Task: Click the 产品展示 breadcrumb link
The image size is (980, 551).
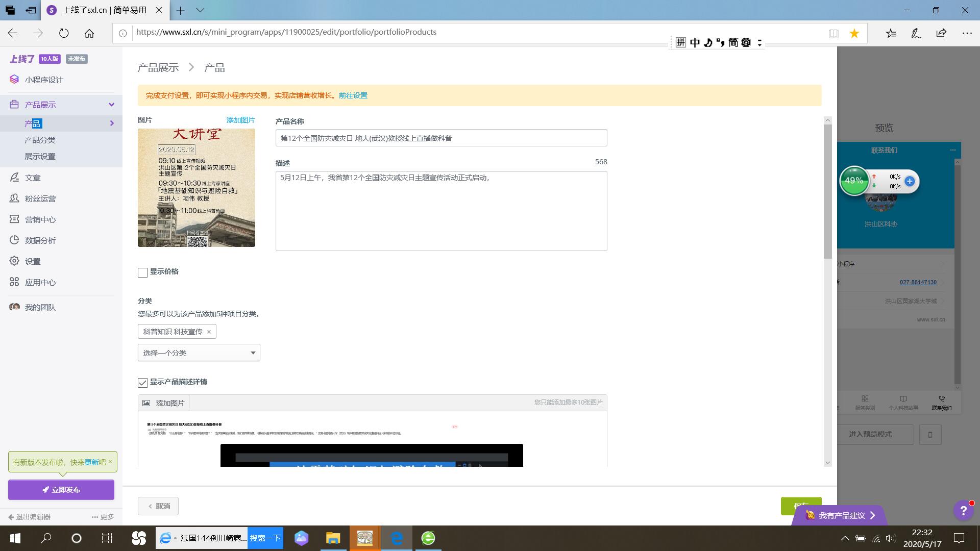Action: 158,67
